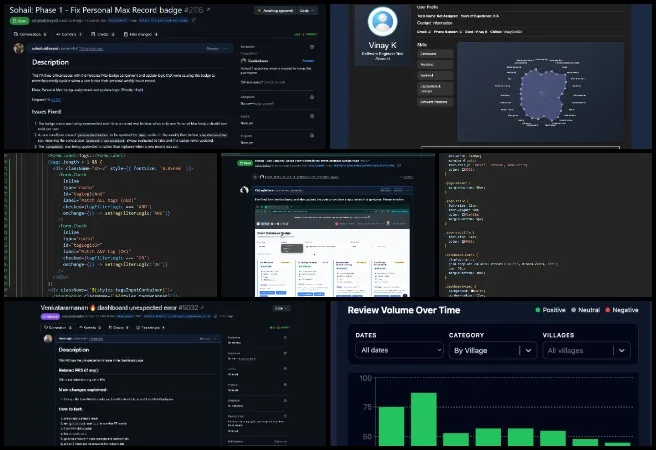Click the Awaiting approval button

pyautogui.click(x=275, y=10)
